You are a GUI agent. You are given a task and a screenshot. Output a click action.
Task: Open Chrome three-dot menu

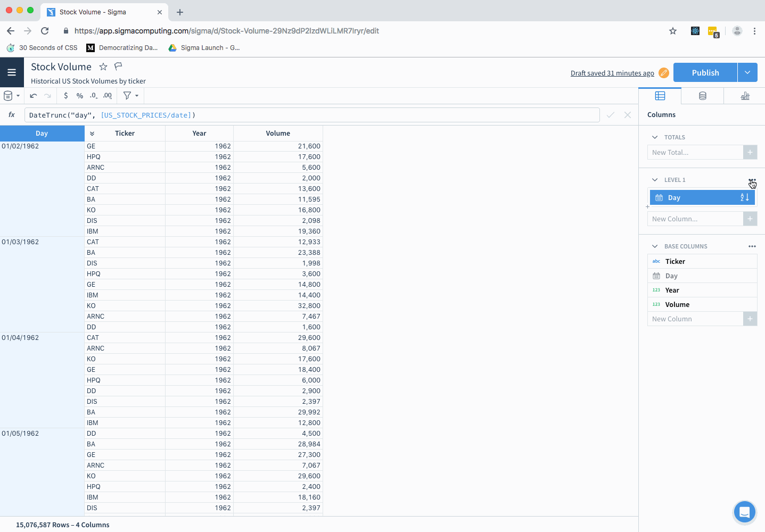tap(754, 31)
